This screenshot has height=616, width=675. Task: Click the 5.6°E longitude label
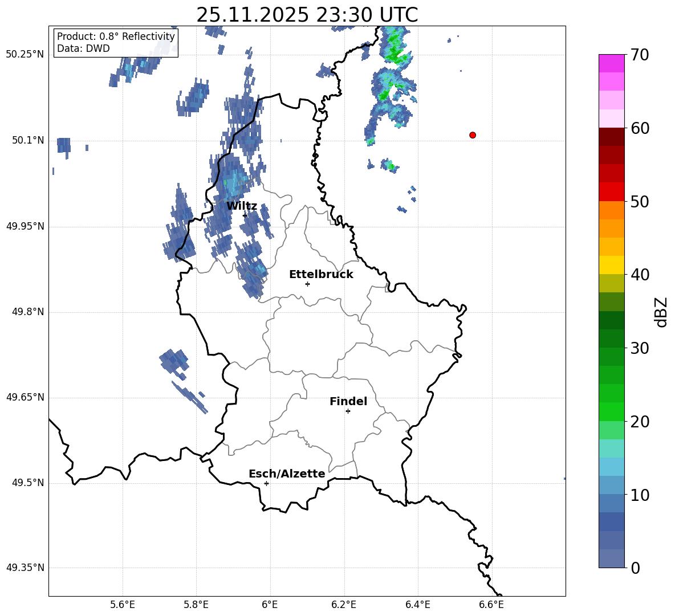click(123, 605)
